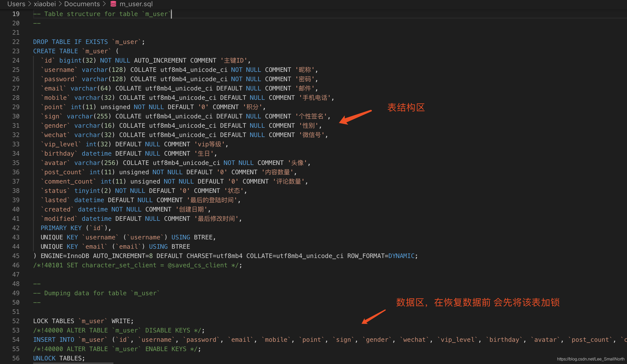The height and width of the screenshot is (364, 627).
Task: Click the CREATE TABLE keyword
Action: (55, 51)
